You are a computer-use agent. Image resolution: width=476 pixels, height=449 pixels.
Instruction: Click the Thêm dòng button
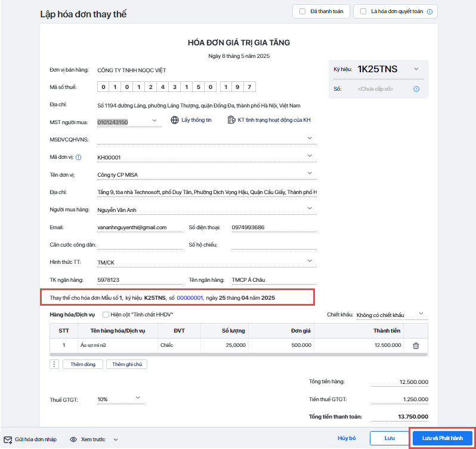(83, 364)
